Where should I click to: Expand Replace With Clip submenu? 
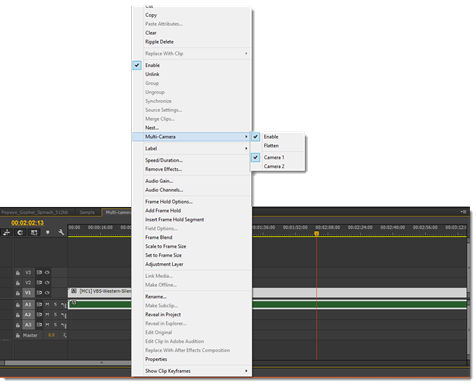[x=191, y=53]
